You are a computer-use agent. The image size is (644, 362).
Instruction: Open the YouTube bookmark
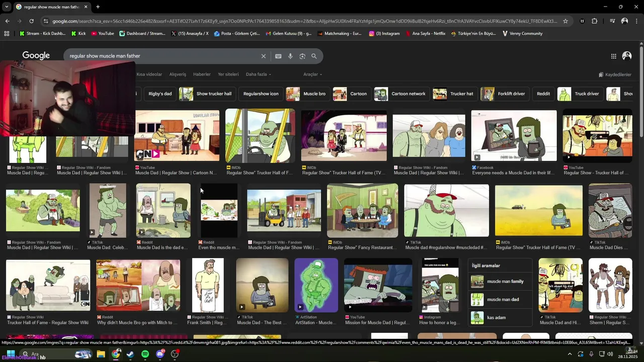[x=102, y=34]
